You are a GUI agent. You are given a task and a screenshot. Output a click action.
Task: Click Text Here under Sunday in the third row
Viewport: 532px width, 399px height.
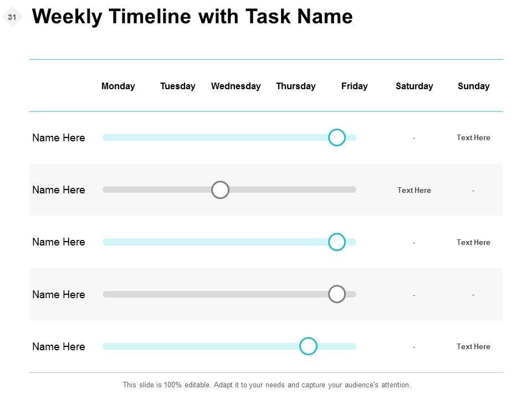(x=473, y=242)
